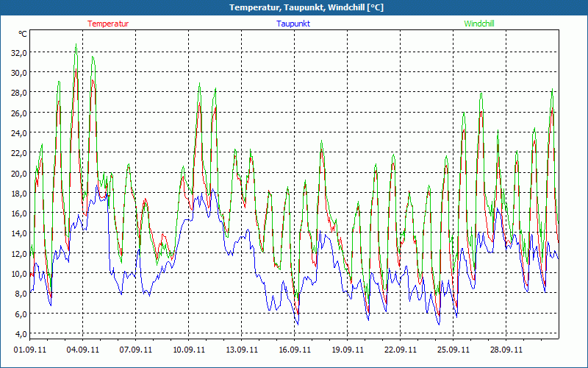
Task: Click the 13.09.11 date label
Action: [x=242, y=350]
